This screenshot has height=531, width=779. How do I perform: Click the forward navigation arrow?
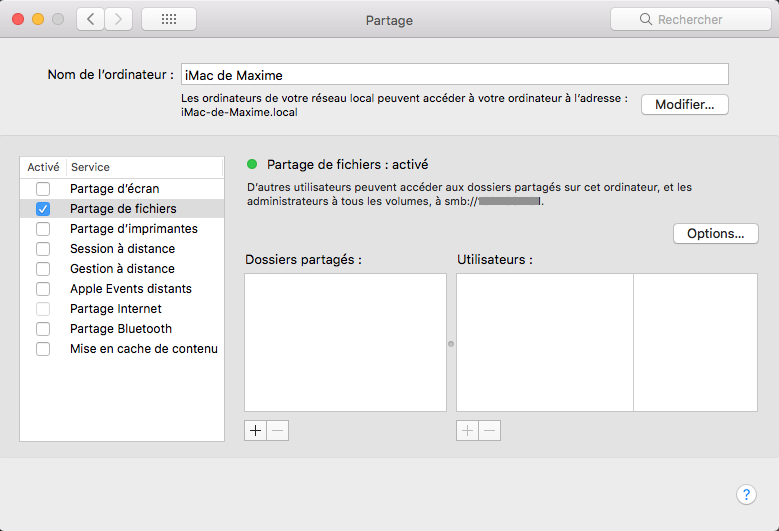click(x=118, y=19)
